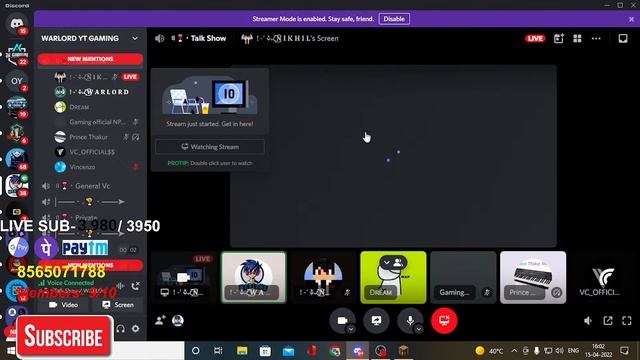Viewport: 640px width, 360px height.
Task: Invite friends to voice channel icon
Action: (x=160, y=320)
